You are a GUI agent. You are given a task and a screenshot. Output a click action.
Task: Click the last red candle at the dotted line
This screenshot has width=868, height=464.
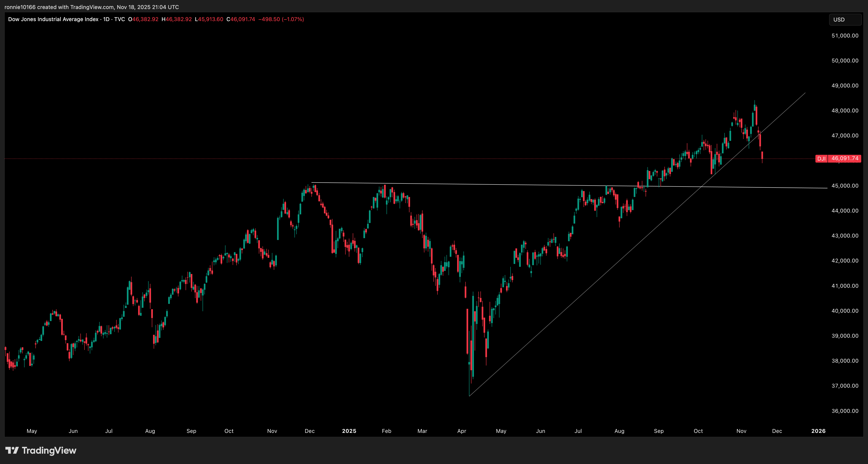pos(762,155)
